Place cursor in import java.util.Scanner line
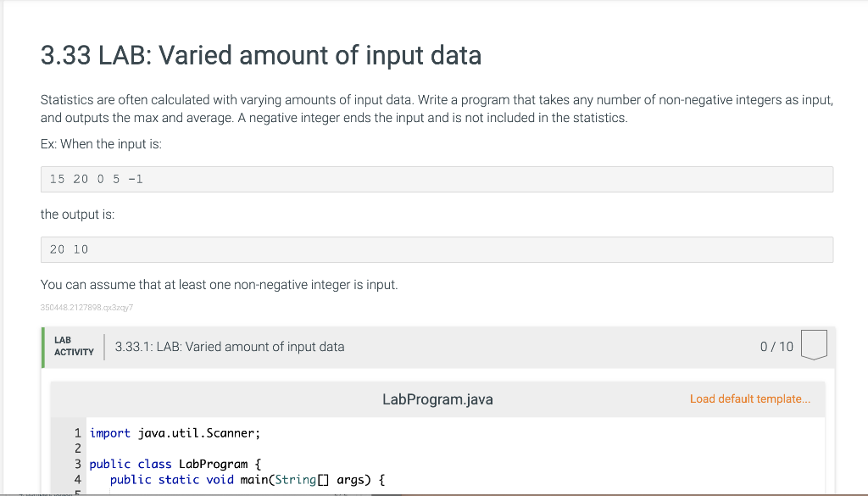This screenshot has height=496, width=868. point(175,433)
